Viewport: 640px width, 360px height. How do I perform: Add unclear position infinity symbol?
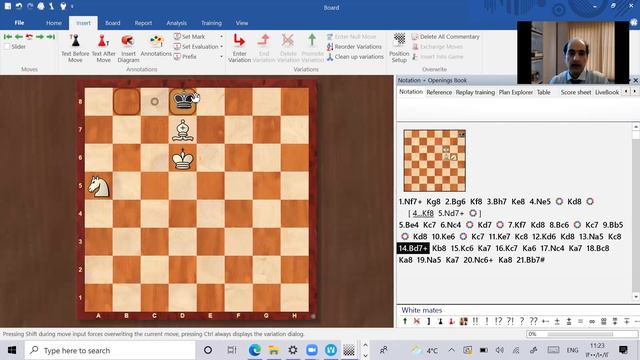pyautogui.click(x=592, y=321)
